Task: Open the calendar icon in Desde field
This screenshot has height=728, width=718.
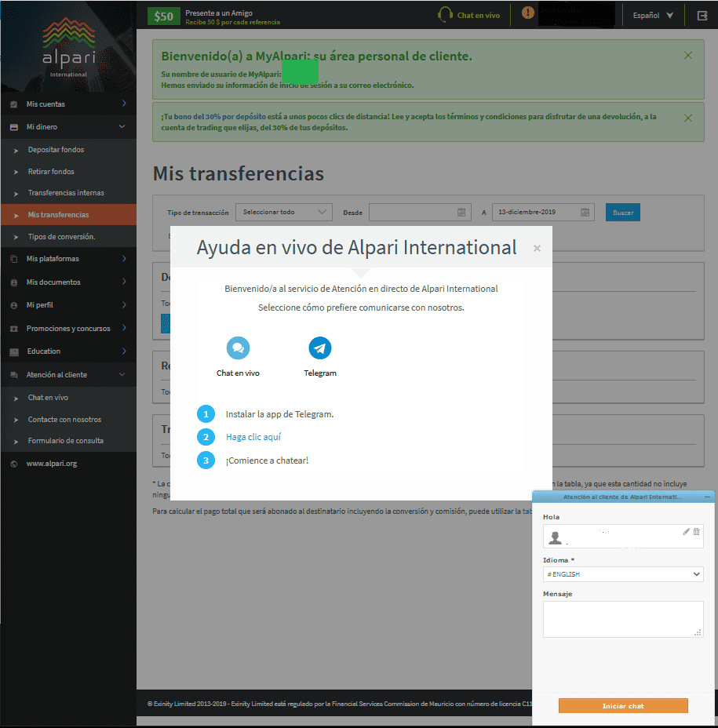Action: coord(461,213)
